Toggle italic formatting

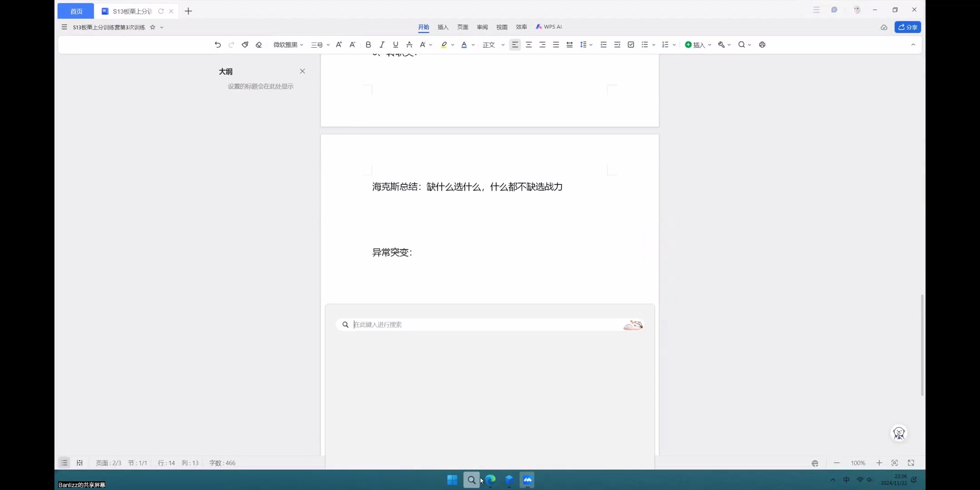pyautogui.click(x=382, y=44)
